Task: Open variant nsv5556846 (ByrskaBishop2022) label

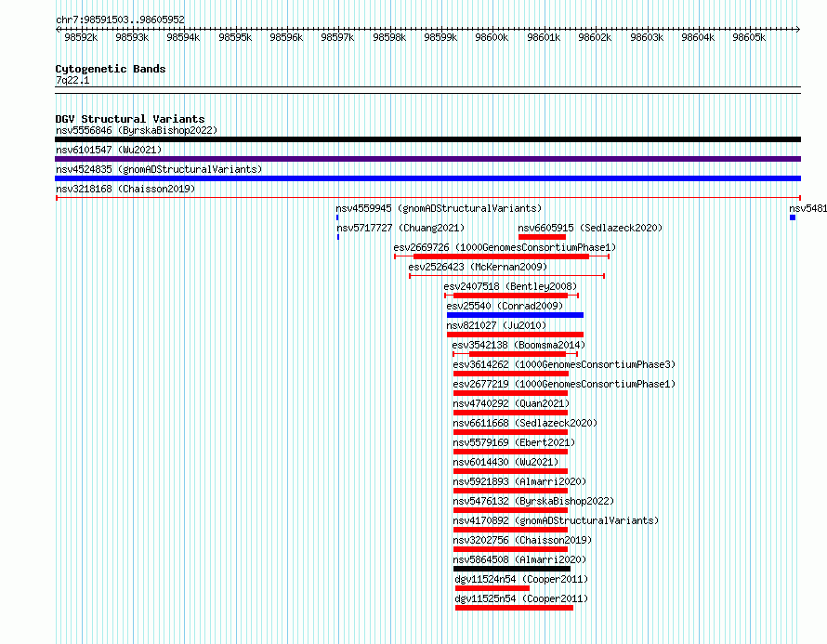Action: click(137, 130)
